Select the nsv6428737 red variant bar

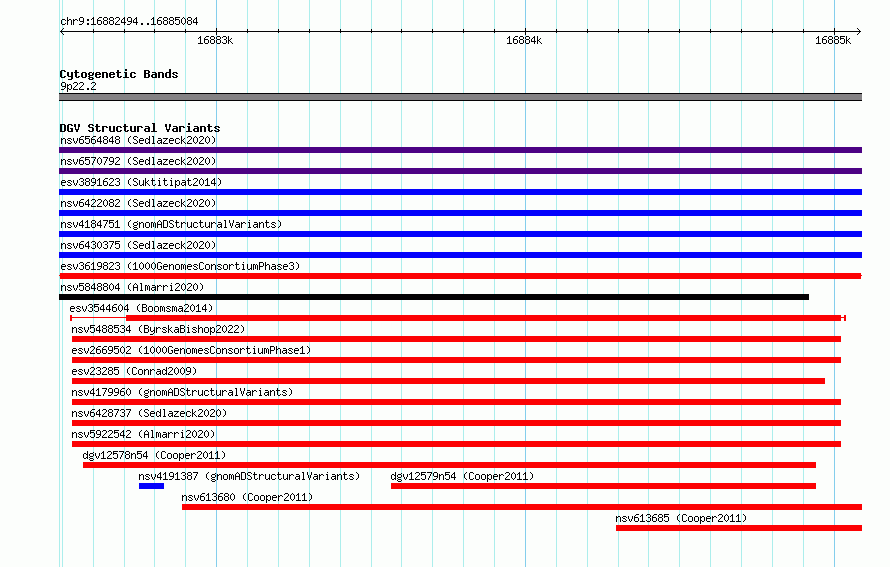[456, 423]
